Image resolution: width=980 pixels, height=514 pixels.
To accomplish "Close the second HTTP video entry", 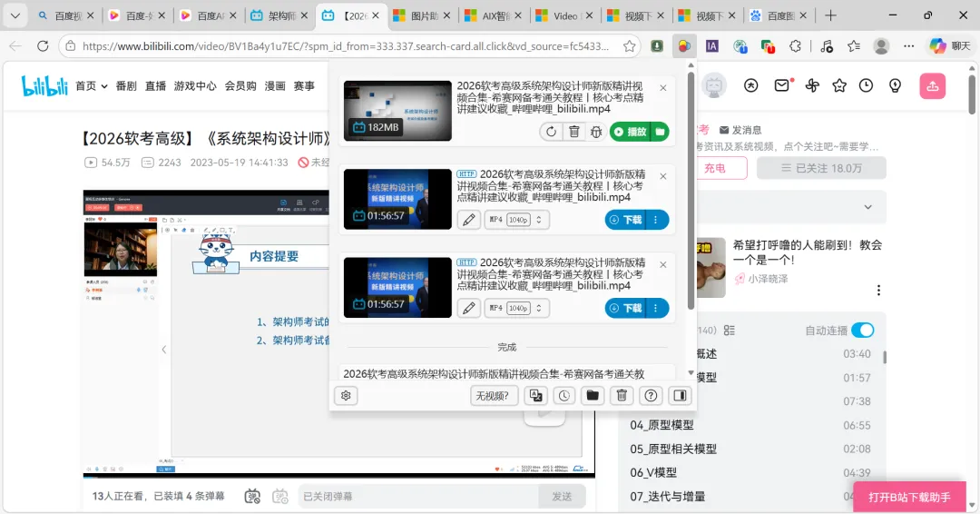I will pos(663,264).
